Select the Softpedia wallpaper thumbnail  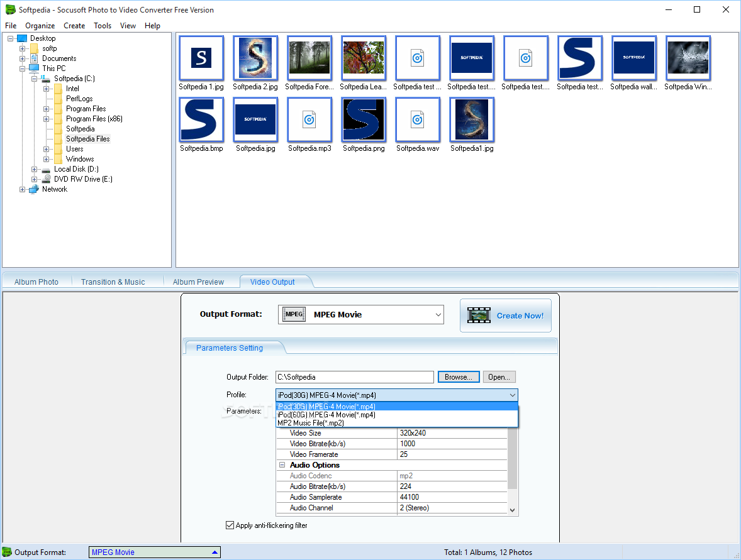(633, 58)
